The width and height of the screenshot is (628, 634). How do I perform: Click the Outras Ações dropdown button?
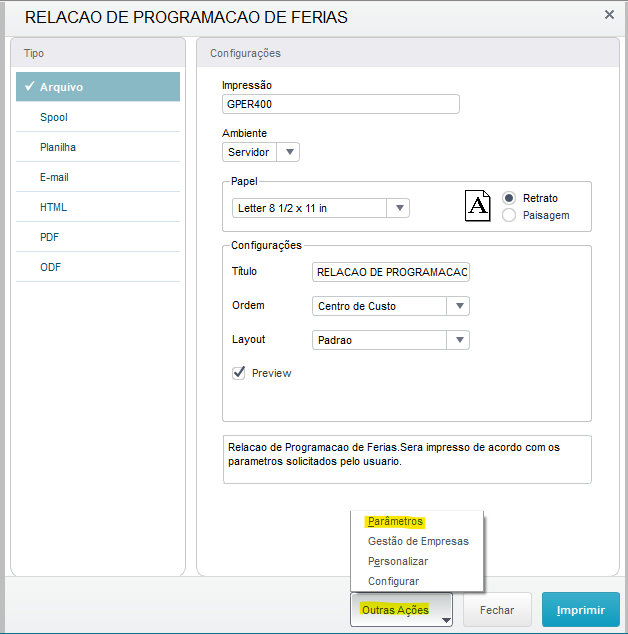pyautogui.click(x=401, y=610)
